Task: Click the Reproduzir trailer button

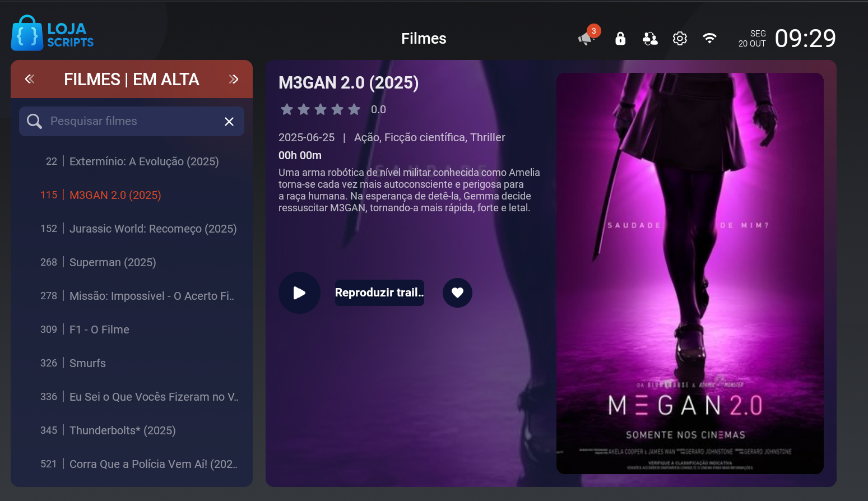Action: click(379, 293)
